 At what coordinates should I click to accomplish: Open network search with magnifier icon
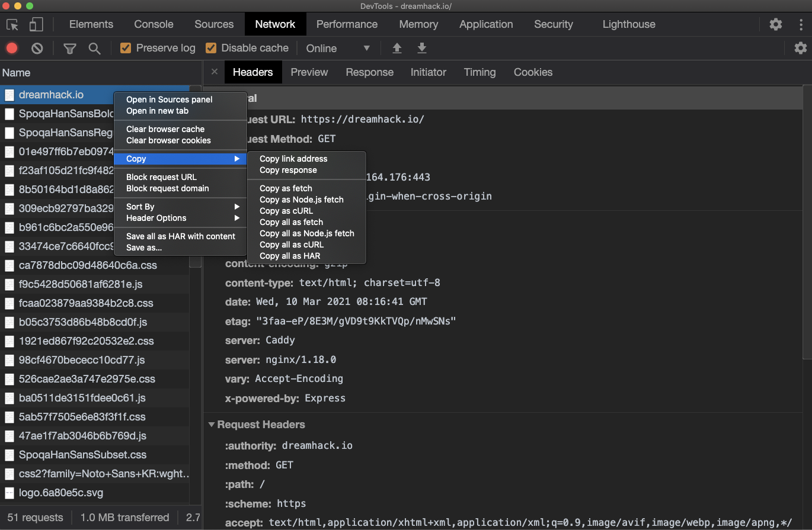point(94,49)
